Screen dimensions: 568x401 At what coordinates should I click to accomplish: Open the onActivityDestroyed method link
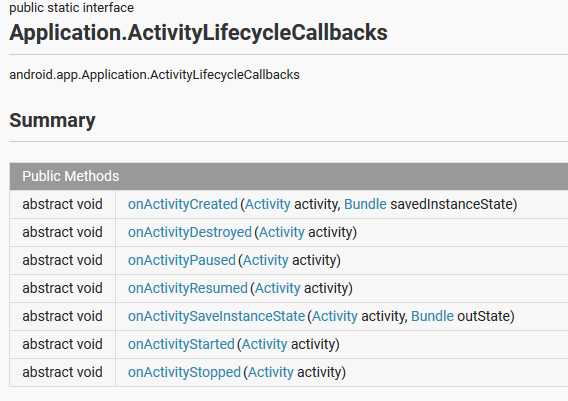[189, 232]
